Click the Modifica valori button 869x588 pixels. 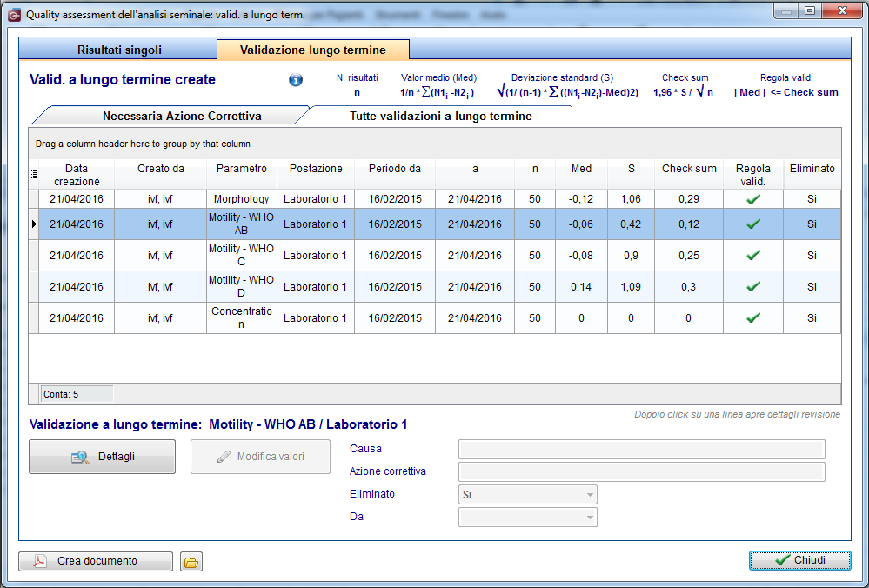260,457
